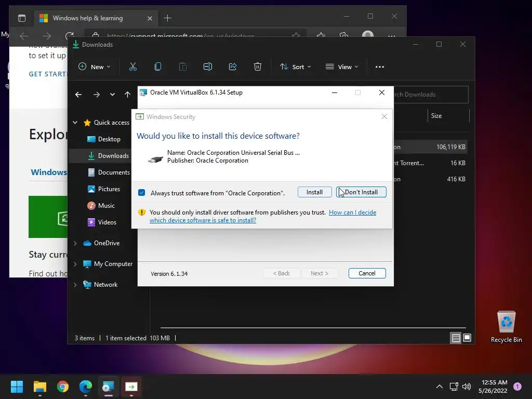This screenshot has height=399, width=532.
Task: Expand the My Computer tree node
Action: [x=75, y=264]
